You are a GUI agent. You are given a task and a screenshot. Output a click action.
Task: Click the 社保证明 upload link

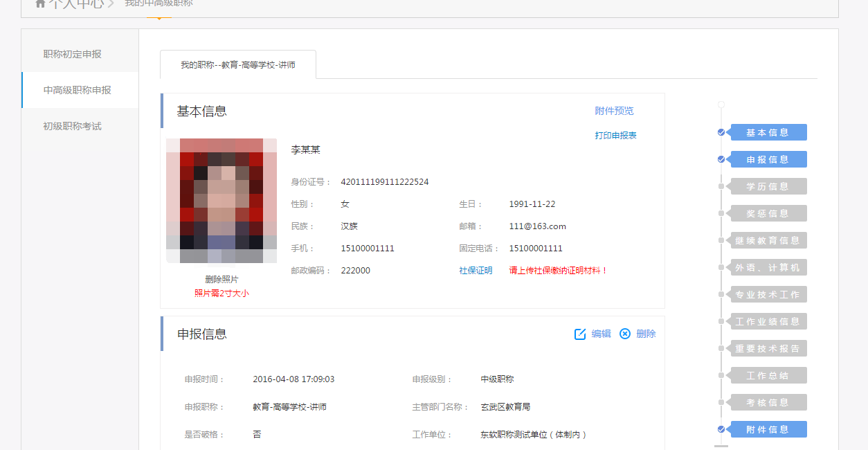click(x=476, y=271)
